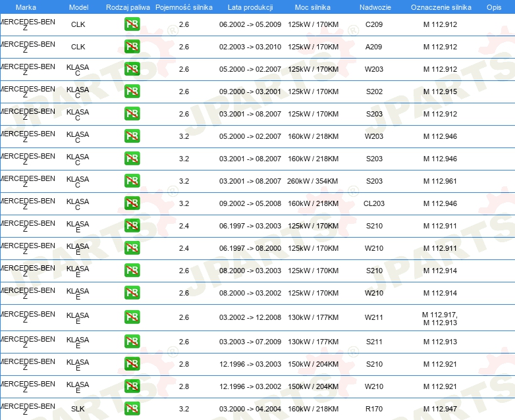The image size is (515, 420).
Task: Click petrol fuel icon in A209 row
Action: [x=132, y=47]
